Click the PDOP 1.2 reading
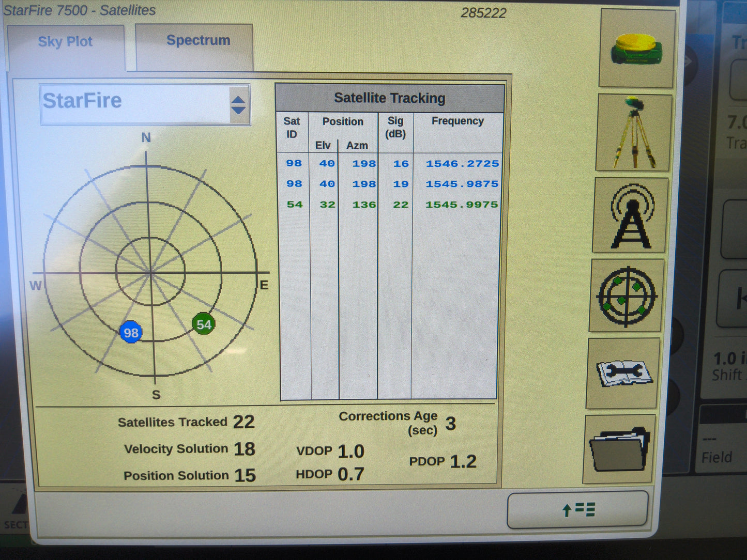This screenshot has height=560, width=747. click(443, 461)
